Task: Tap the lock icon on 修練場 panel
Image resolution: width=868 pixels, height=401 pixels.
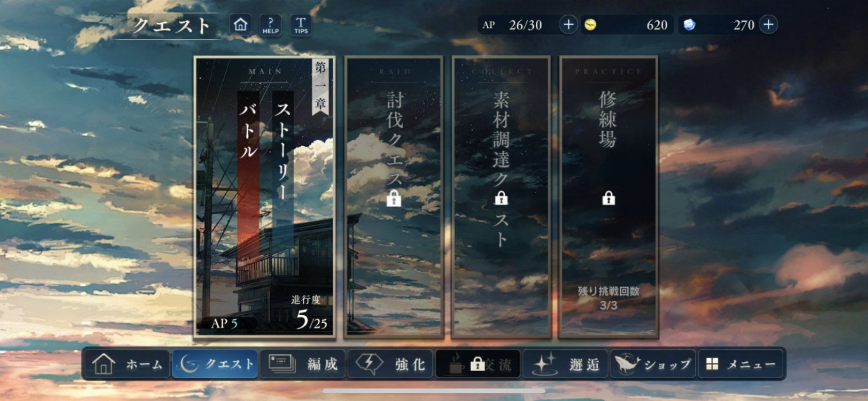Action: [x=609, y=197]
